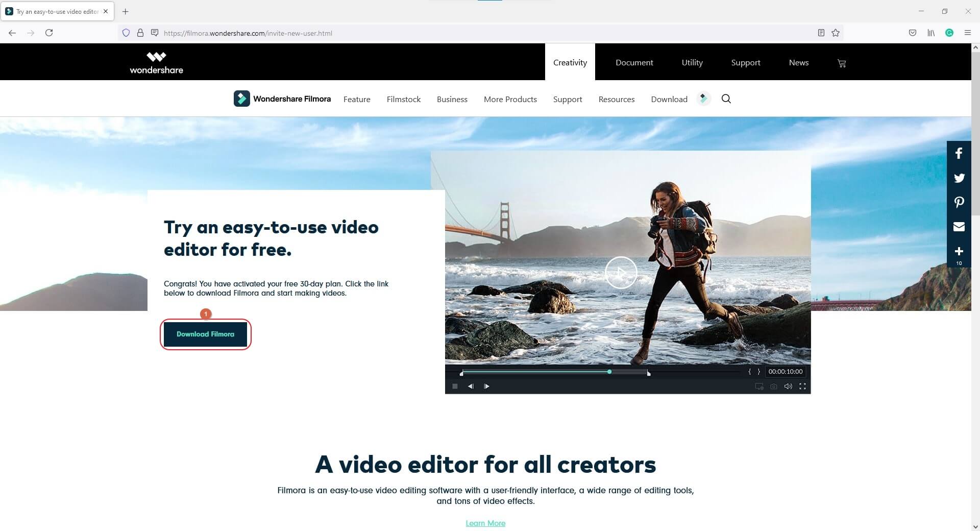Click the forward navigation arrow

[31, 33]
